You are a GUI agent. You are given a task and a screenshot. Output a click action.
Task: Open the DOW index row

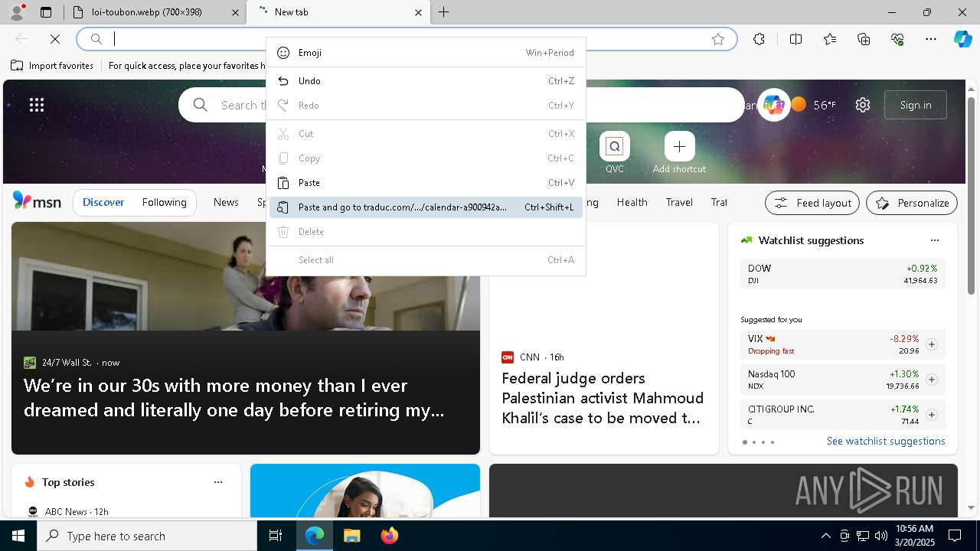pos(843,274)
